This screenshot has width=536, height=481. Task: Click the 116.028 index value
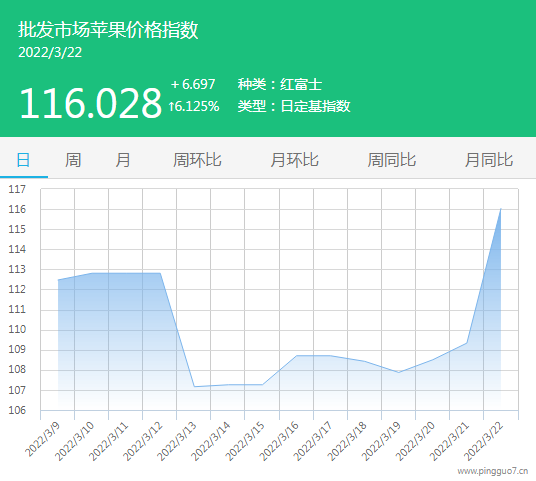90,103
